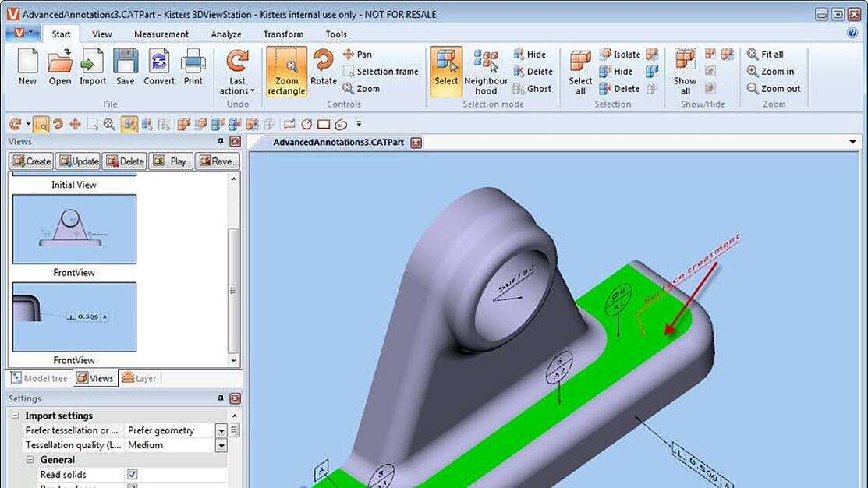The image size is (868, 488).
Task: Expand the quick toolbar undo history arrow
Action: click(27, 125)
